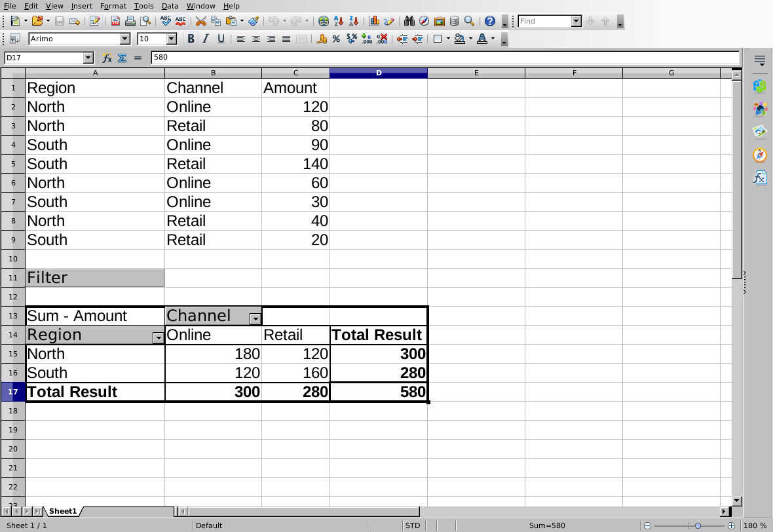Image resolution: width=773 pixels, height=532 pixels.
Task: Toggle bold formatting
Action: coord(191,39)
